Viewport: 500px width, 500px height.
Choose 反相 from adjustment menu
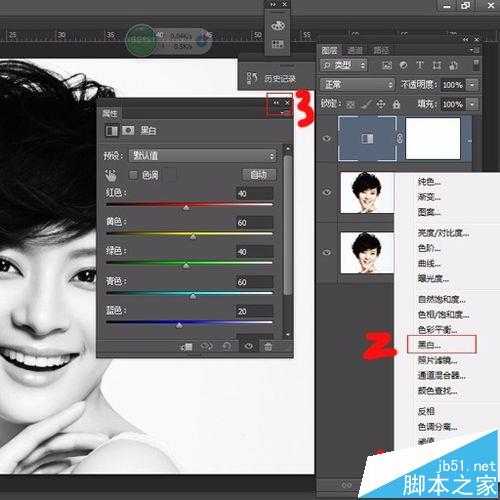(x=426, y=411)
